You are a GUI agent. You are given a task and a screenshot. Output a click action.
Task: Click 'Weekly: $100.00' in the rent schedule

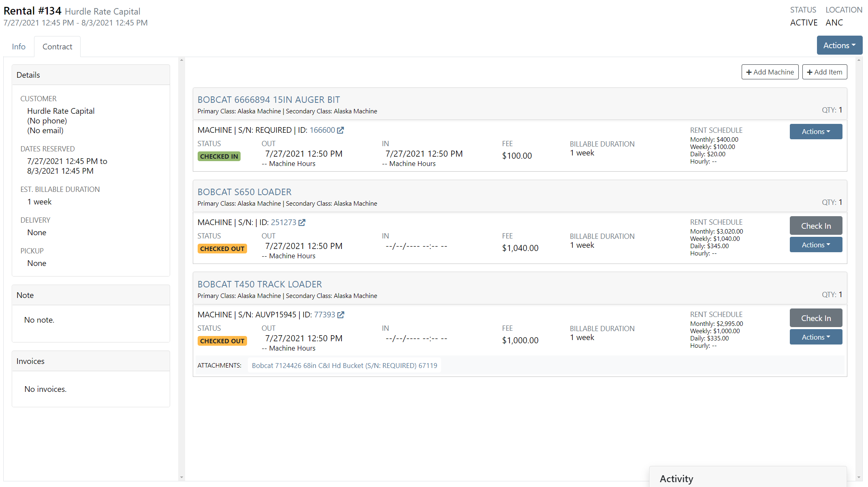click(x=712, y=147)
